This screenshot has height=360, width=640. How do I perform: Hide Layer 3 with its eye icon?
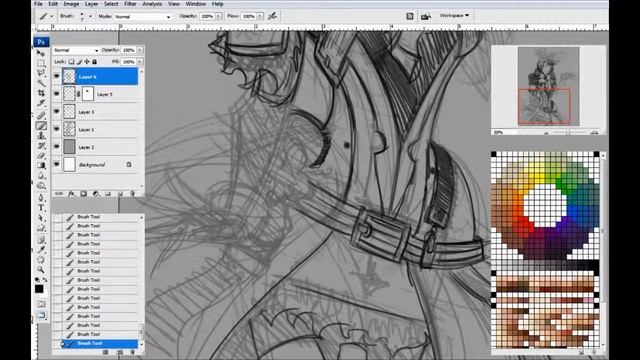57,111
